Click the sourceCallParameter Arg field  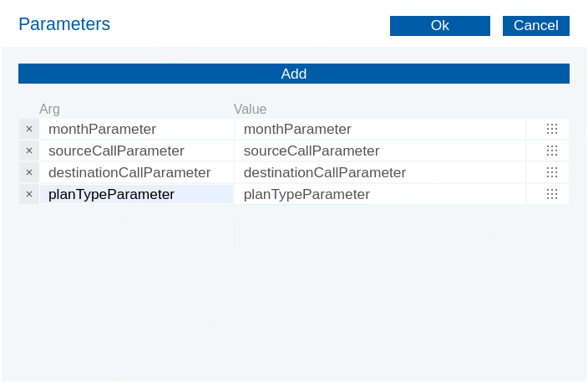tap(136, 151)
